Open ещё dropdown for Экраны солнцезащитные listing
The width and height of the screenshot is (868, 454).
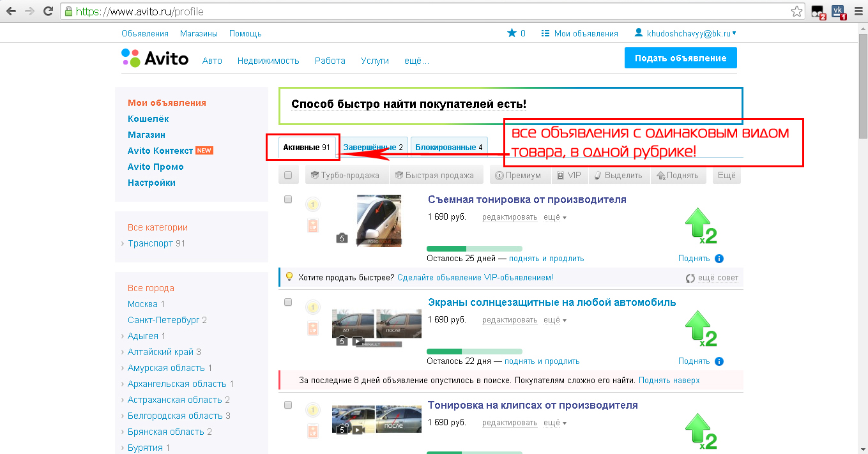click(555, 319)
